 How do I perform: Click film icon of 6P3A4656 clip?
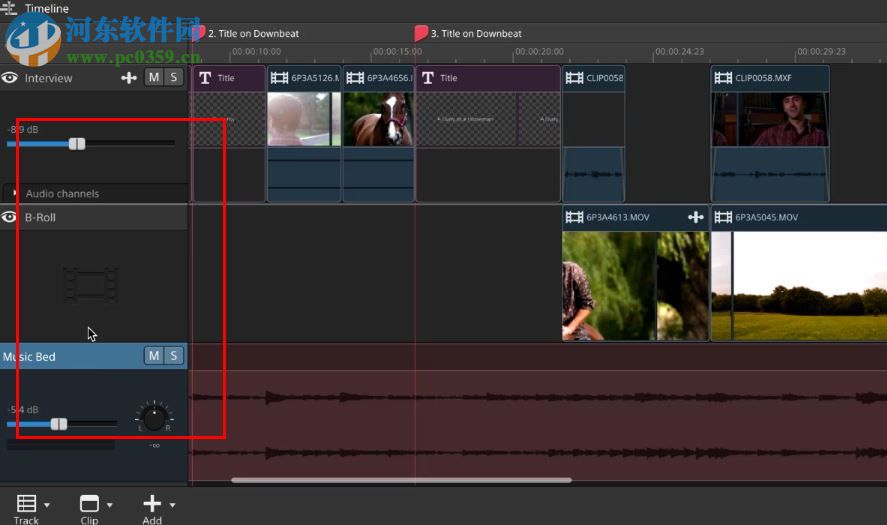[355, 78]
